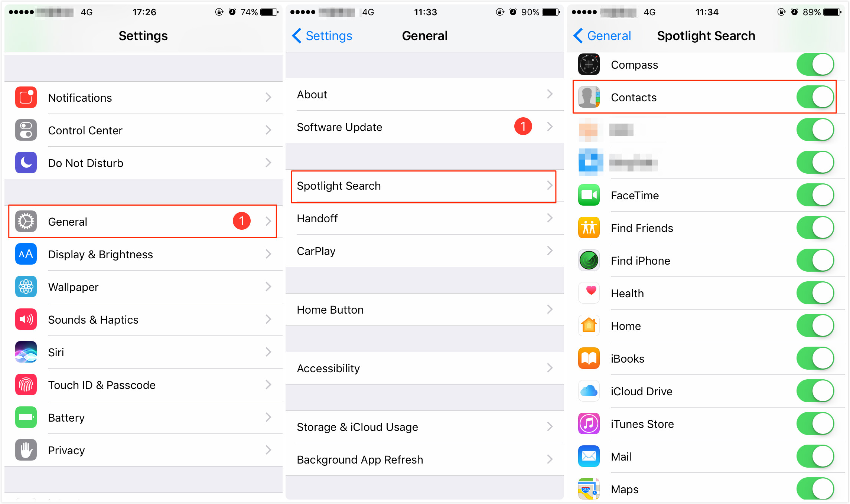Open Sounds & Haptics settings
Viewport: 850px width, 504px height.
click(142, 318)
